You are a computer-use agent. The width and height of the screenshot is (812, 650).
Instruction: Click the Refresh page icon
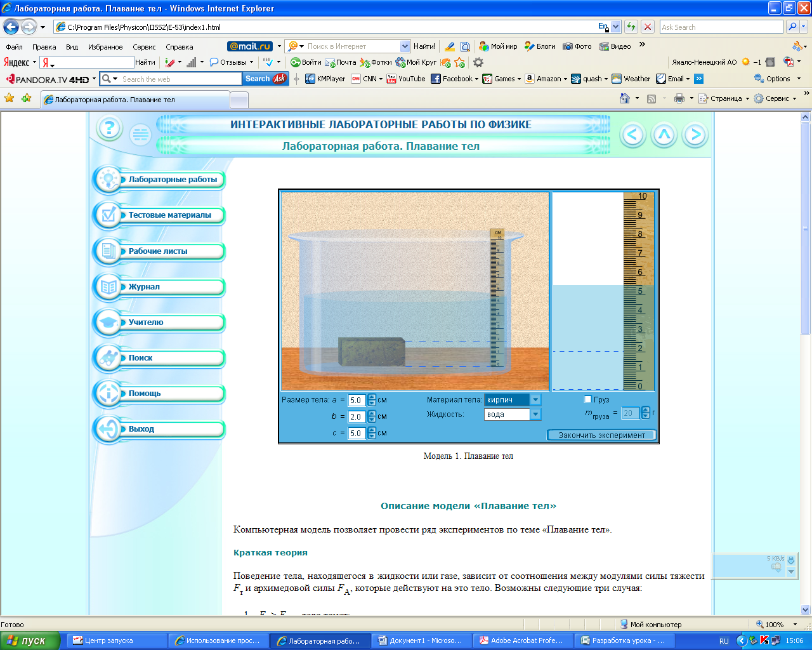tap(631, 27)
